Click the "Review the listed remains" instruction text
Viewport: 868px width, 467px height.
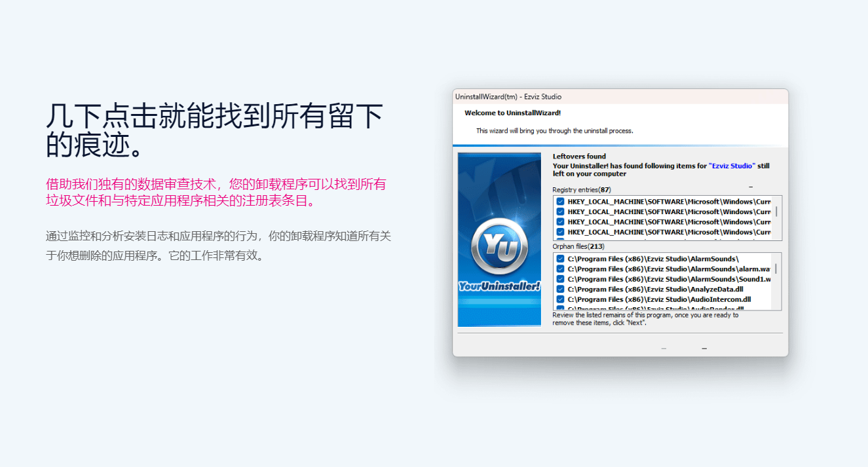coord(645,318)
